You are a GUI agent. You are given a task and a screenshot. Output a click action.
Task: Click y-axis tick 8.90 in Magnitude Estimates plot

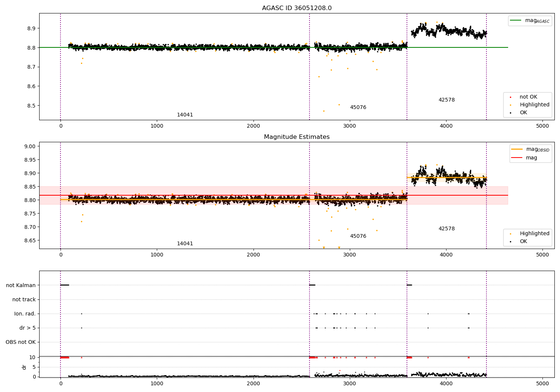pos(30,173)
